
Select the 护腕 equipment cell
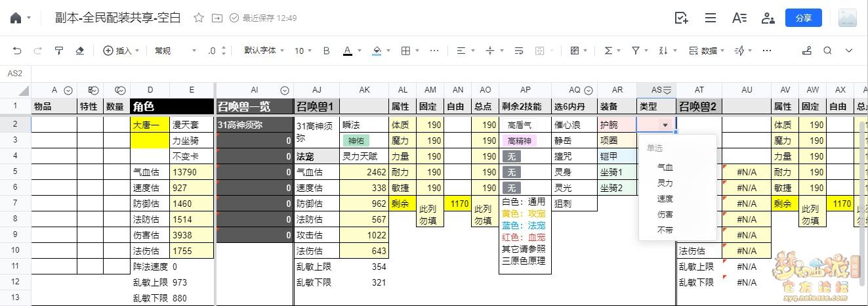617,124
